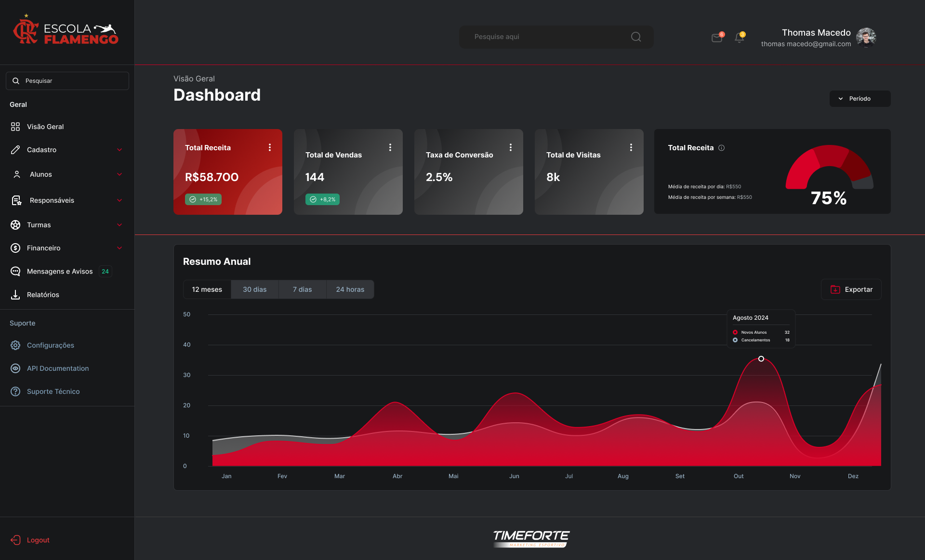Click the August peak marker on the chart

pos(761,359)
